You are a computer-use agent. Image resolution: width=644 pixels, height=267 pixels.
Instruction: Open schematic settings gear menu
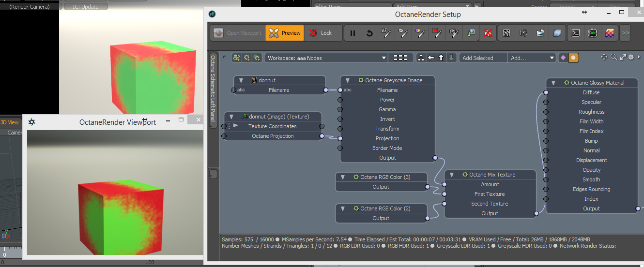point(631,57)
